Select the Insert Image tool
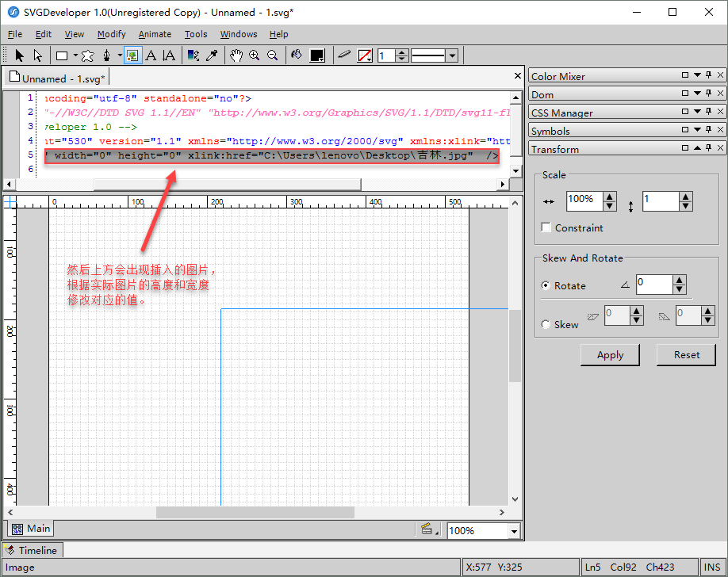The image size is (728, 577). click(x=132, y=55)
